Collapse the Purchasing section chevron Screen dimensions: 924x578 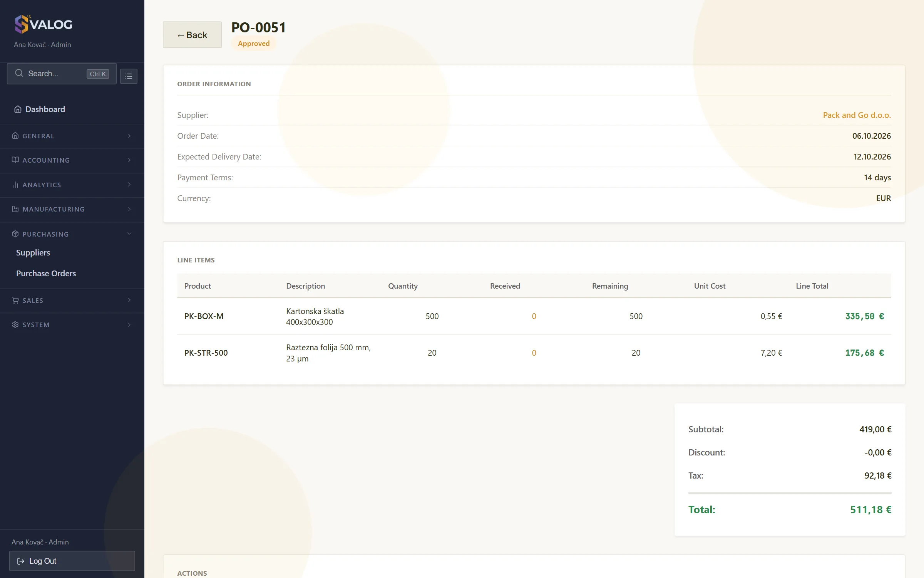click(x=129, y=234)
